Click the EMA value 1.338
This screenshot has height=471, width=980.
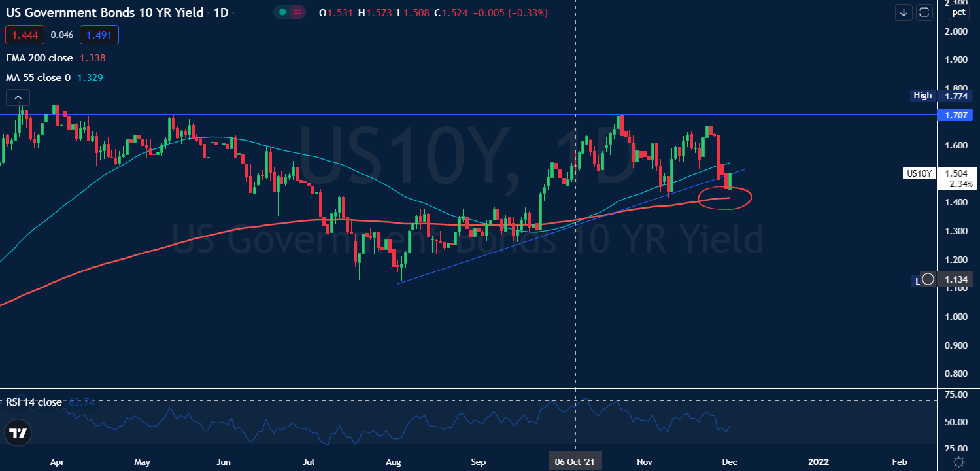[x=92, y=58]
